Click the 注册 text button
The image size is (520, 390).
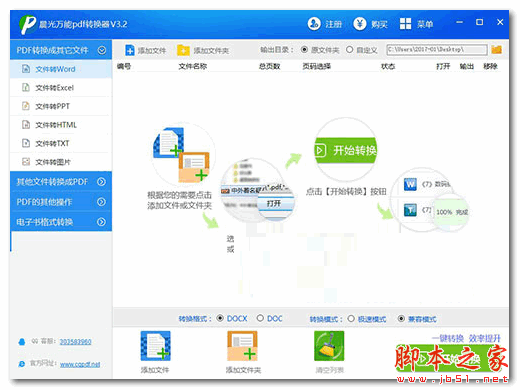(x=334, y=24)
